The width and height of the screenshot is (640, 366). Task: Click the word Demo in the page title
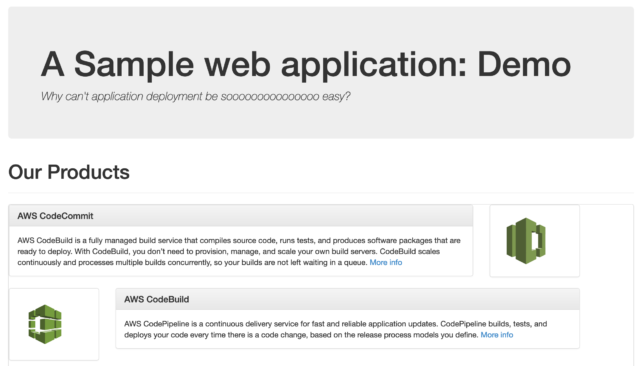click(x=524, y=64)
